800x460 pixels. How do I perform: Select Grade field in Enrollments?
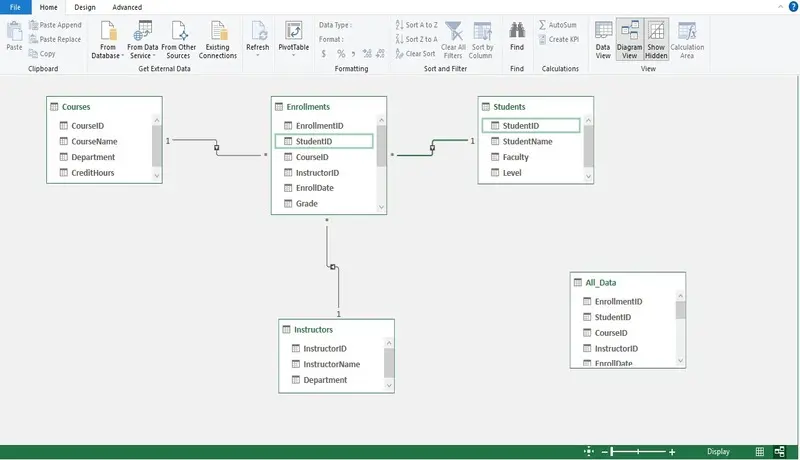tap(307, 203)
